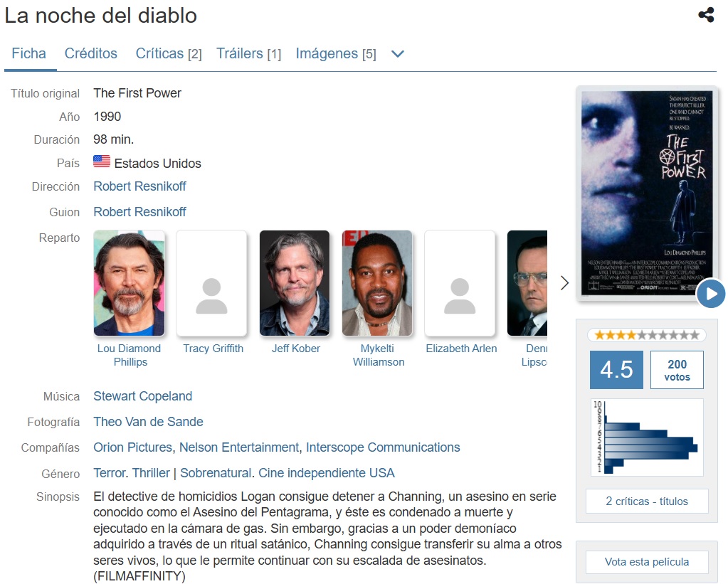Open Mykelti Williamson cast photo
This screenshot has width=728, height=584.
(377, 282)
